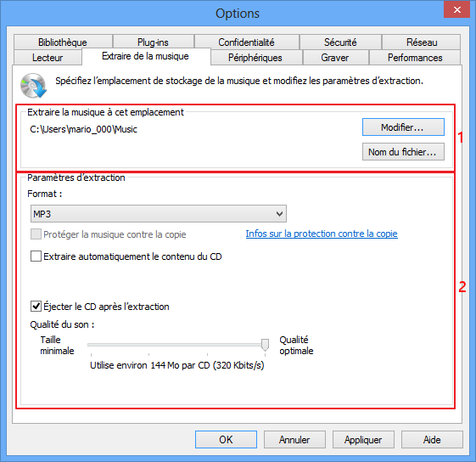Image resolution: width=476 pixels, height=462 pixels.
Task: Go to the Réseau tab
Action: click(422, 42)
